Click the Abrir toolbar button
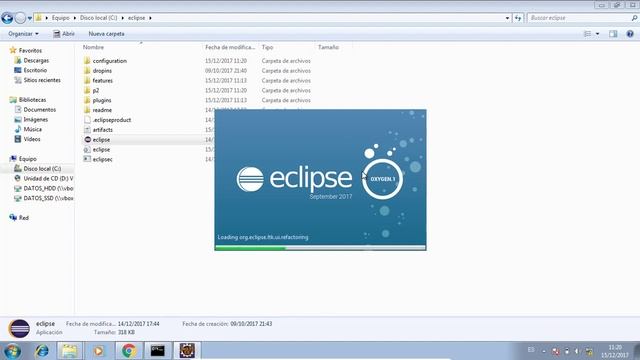The height and width of the screenshot is (360, 640). (64, 34)
